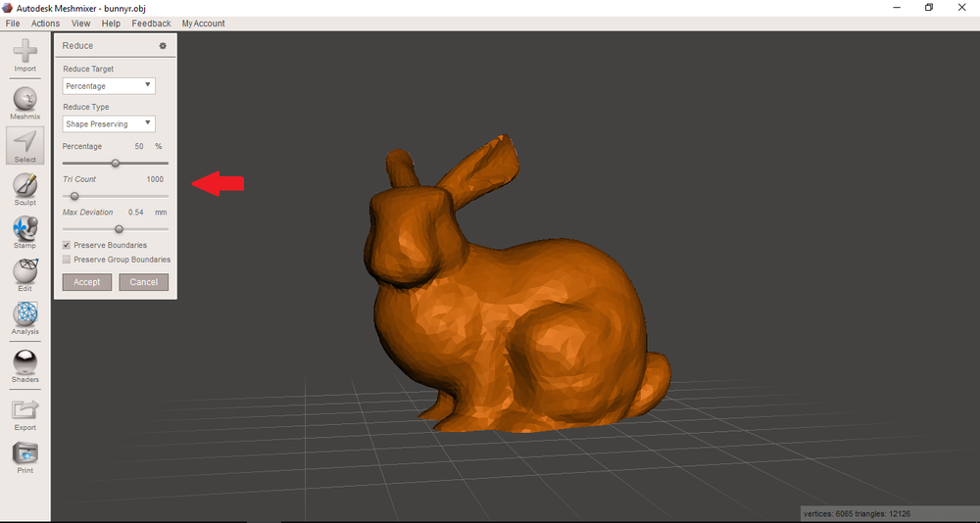The height and width of the screenshot is (523, 980).
Task: Open the Import tool
Action: tap(25, 55)
